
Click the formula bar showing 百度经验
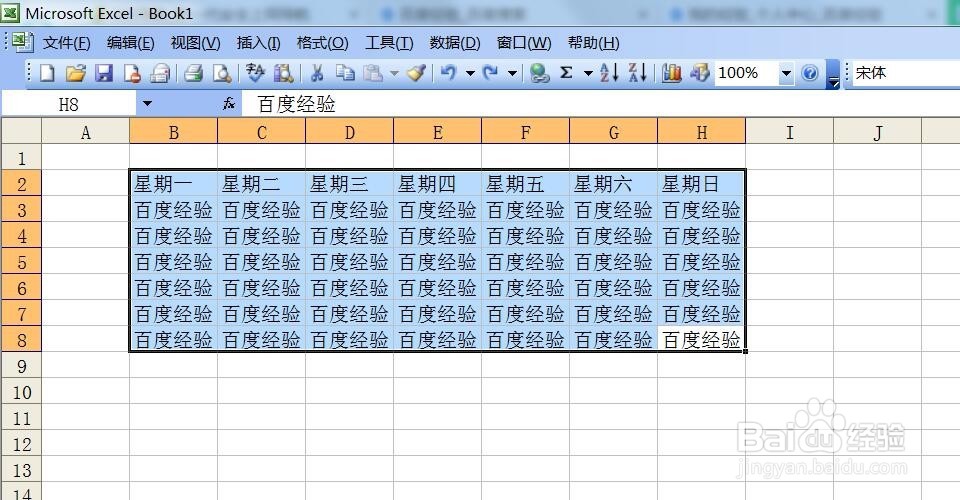tap(600, 103)
